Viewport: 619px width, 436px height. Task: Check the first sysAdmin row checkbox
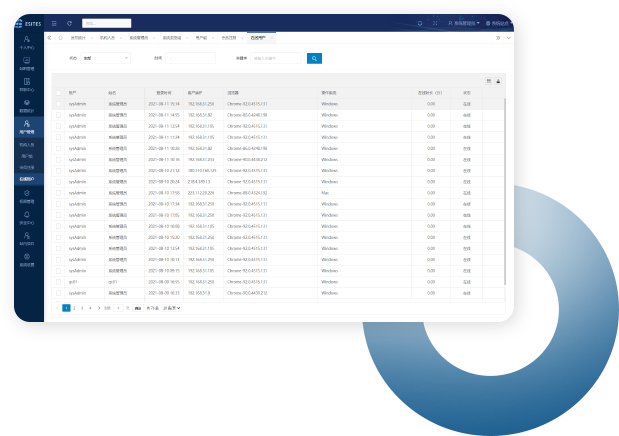58,103
